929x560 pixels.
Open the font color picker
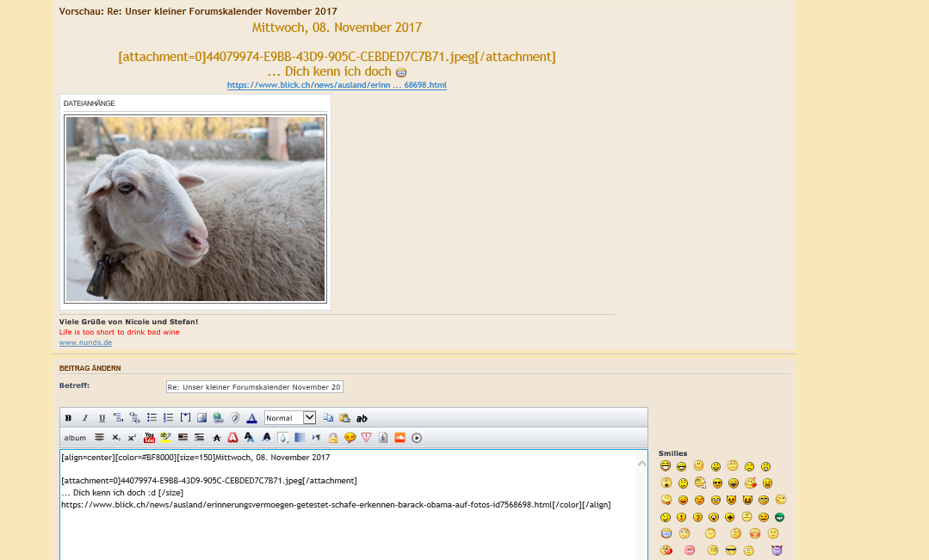click(x=251, y=418)
